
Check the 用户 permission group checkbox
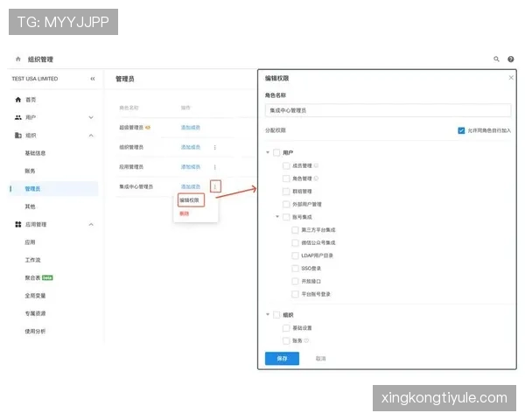coord(276,153)
